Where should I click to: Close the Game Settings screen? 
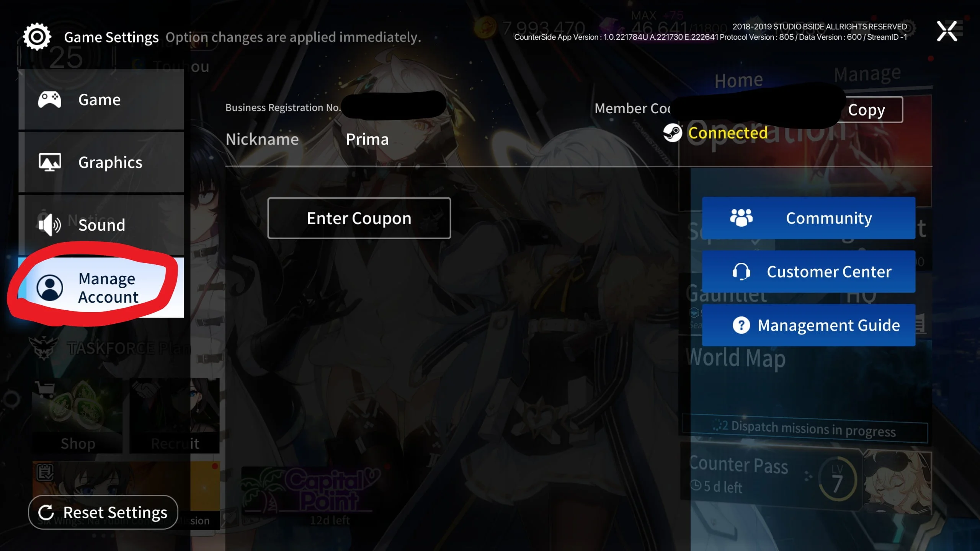(947, 31)
